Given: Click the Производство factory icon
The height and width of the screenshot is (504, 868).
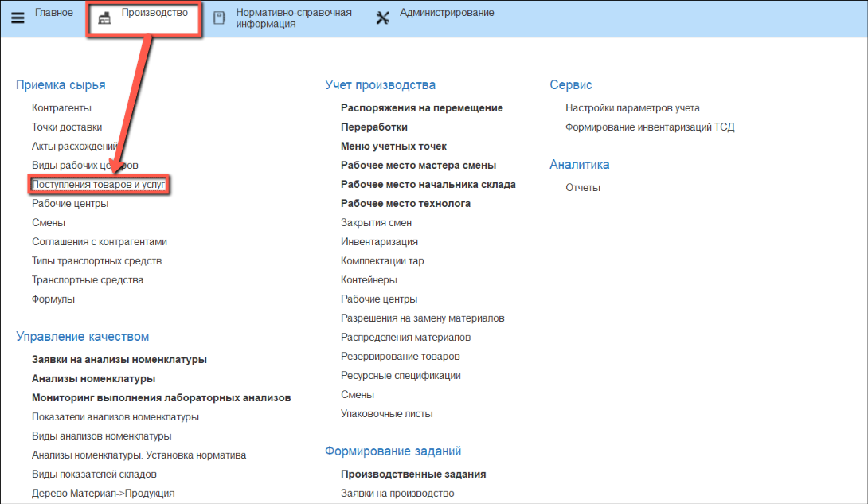Looking at the screenshot, I should point(104,19).
